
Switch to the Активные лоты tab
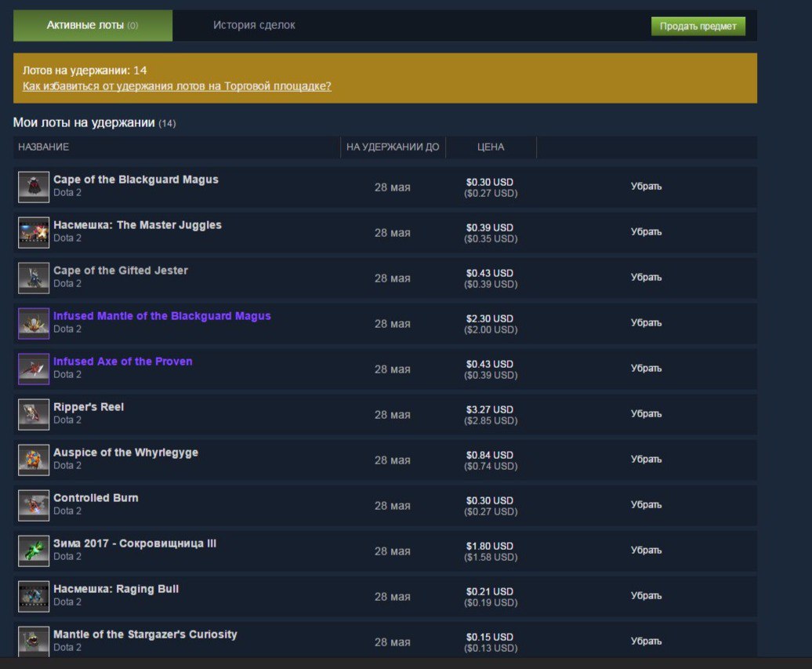point(92,25)
